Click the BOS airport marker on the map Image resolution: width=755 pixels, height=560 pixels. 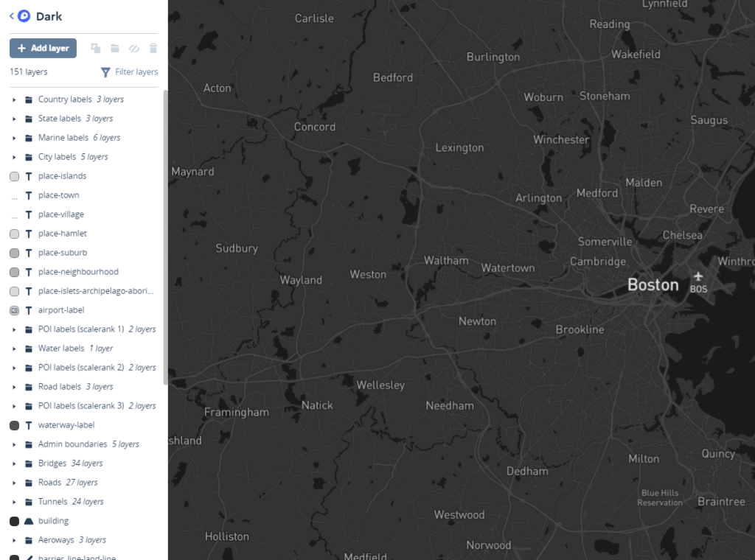698,277
